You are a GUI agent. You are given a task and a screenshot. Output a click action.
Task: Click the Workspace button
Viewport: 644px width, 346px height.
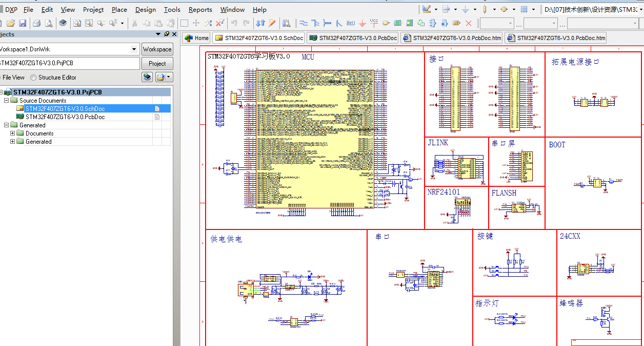point(157,49)
